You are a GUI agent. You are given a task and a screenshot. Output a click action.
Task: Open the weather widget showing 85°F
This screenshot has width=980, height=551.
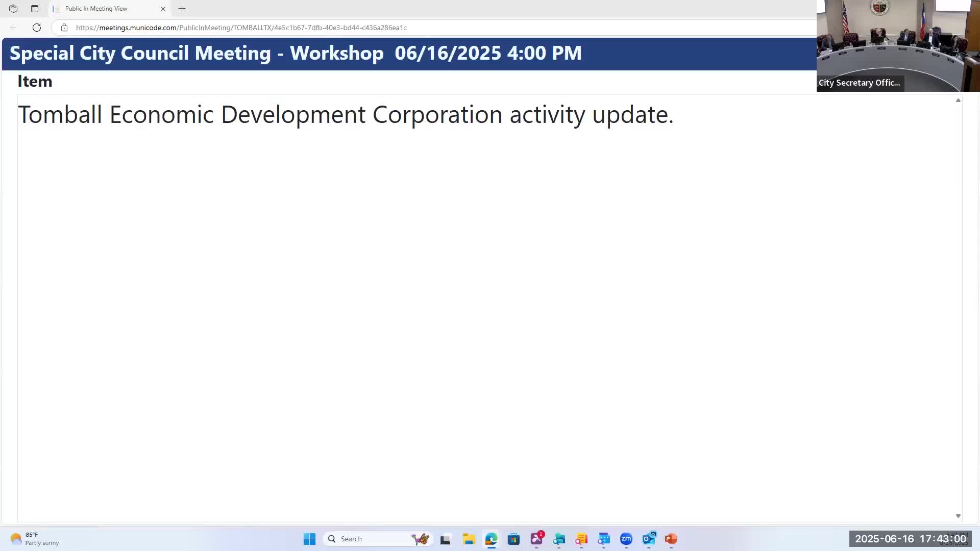pos(35,539)
